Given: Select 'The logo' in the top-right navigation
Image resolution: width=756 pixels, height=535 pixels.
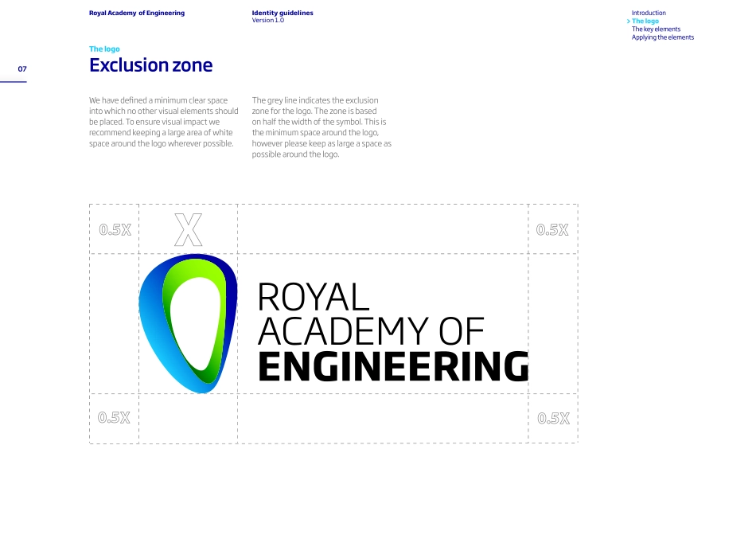Looking at the screenshot, I should 645,21.
